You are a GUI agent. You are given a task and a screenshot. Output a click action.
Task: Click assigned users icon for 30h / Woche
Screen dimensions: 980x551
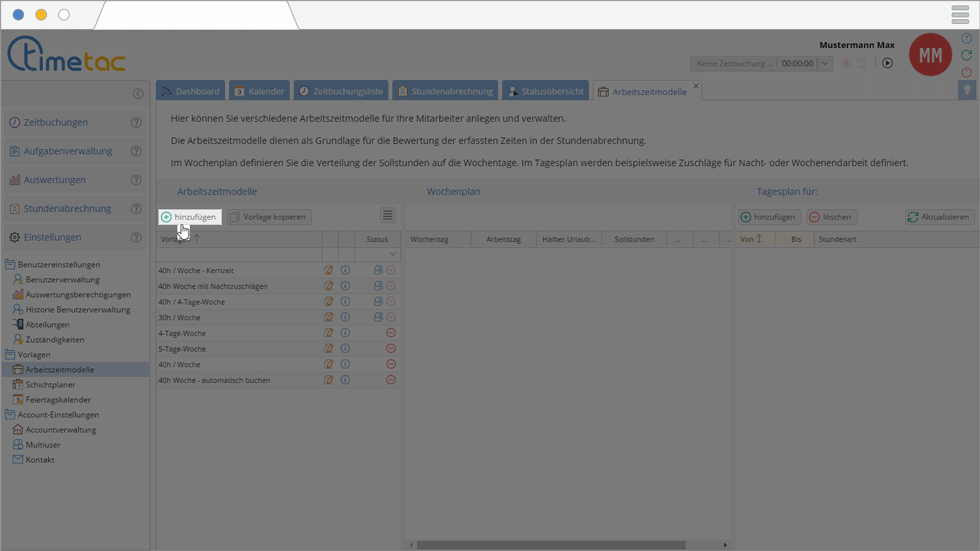pos(378,317)
